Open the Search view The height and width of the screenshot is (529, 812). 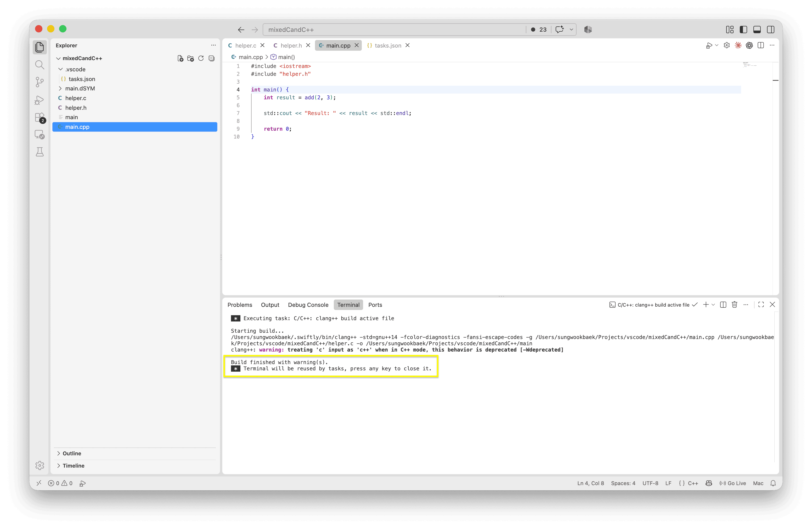click(x=40, y=65)
